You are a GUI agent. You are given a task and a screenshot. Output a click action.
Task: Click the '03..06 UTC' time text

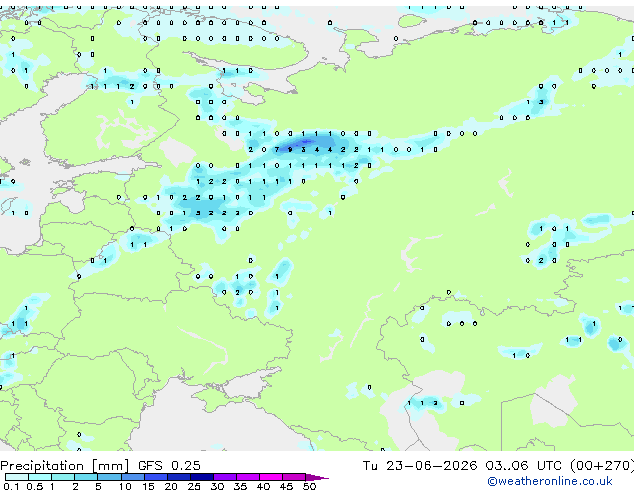point(523,466)
